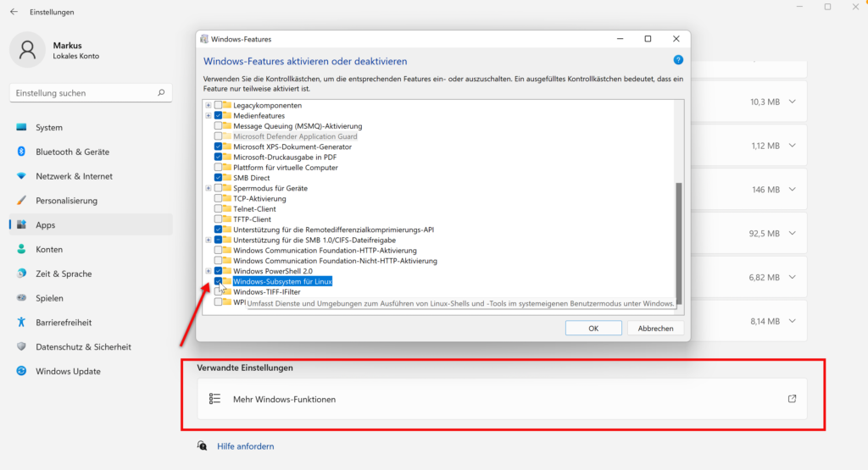Screen dimensions: 868x470
Task: Click the Windows-Features title bar icon
Action: pyautogui.click(x=204, y=39)
